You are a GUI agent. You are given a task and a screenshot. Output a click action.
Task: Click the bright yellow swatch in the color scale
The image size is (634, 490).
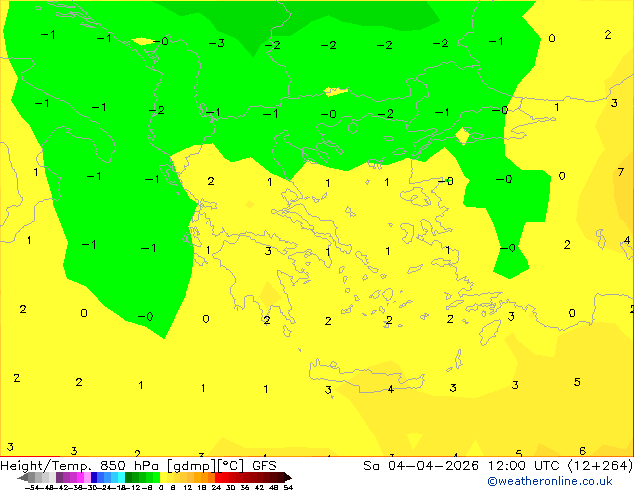click(163, 477)
